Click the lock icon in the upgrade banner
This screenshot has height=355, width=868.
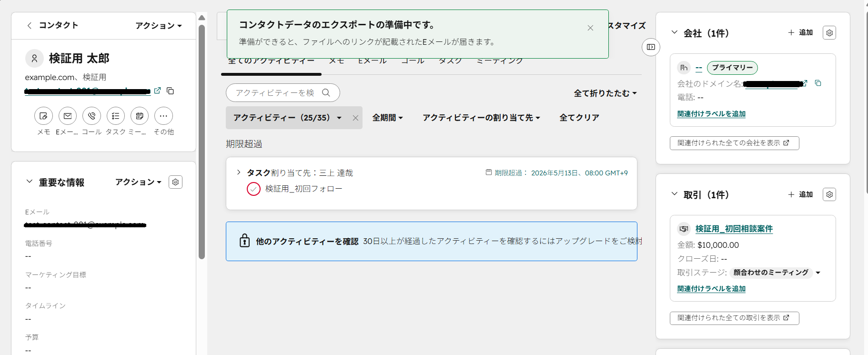tap(244, 241)
